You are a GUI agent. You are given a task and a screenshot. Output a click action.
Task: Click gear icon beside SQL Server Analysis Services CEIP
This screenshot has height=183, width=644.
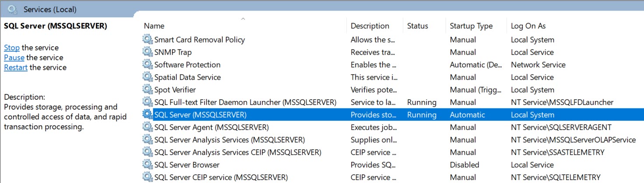tap(148, 152)
